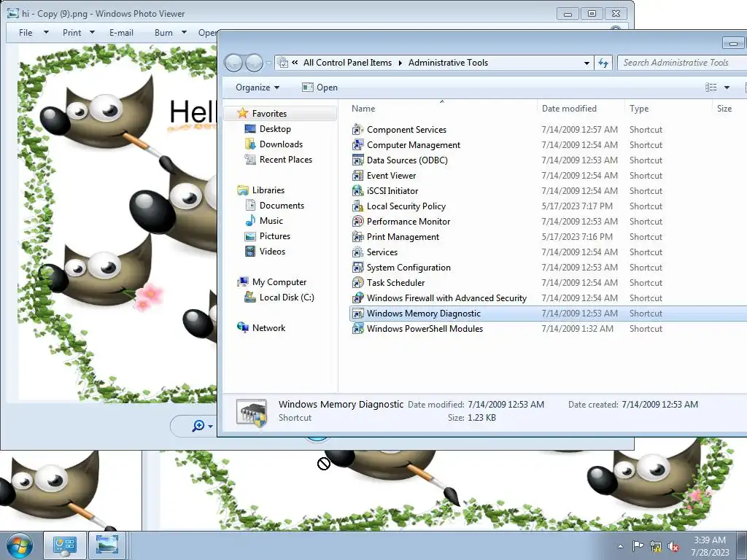Click the zoom magnifier in Photo Viewer
Viewport: 747px width, 560px height.
click(198, 426)
